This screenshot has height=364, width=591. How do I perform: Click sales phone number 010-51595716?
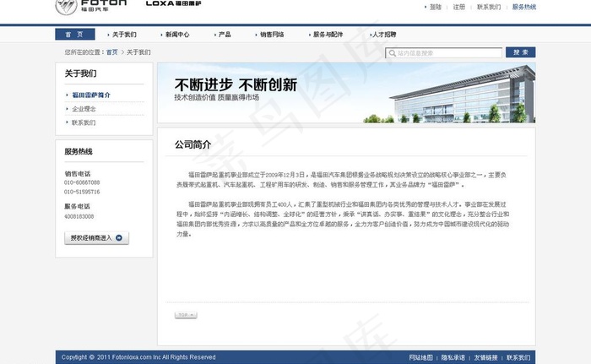(82, 192)
